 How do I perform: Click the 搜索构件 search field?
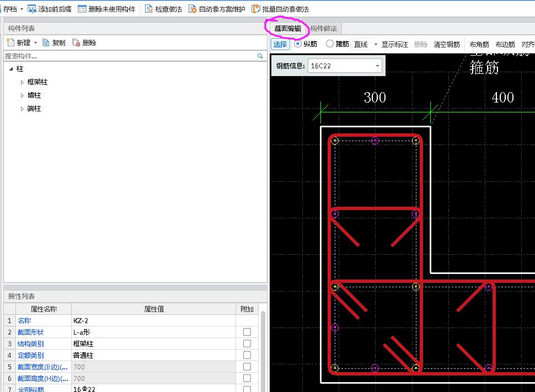129,56
